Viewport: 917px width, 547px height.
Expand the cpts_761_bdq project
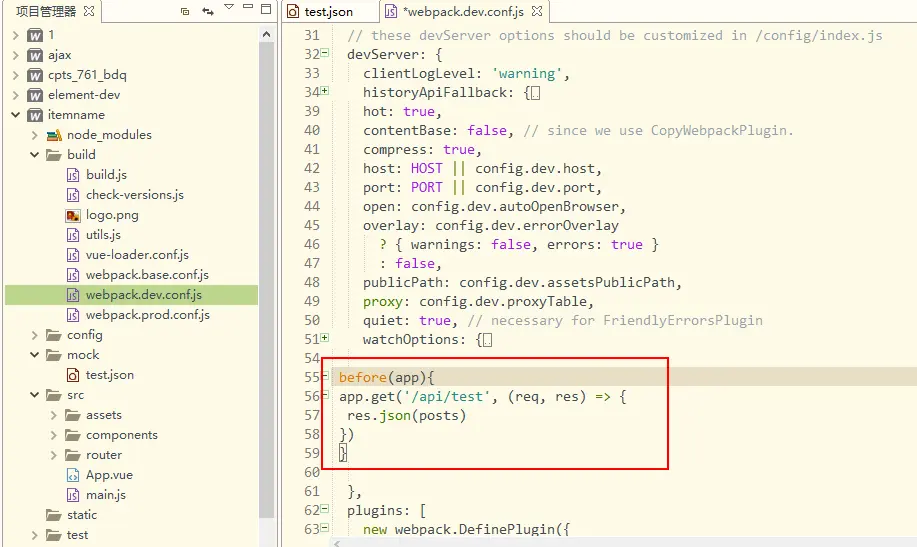[16, 75]
